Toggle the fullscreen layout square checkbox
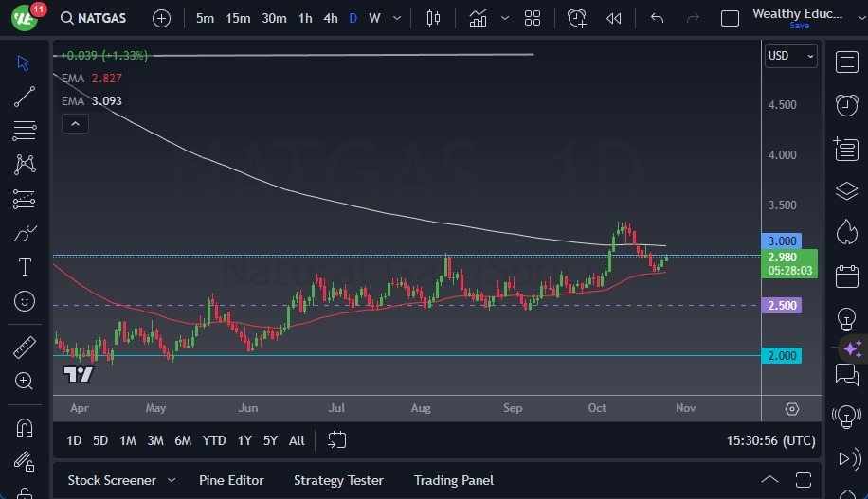 (730, 18)
